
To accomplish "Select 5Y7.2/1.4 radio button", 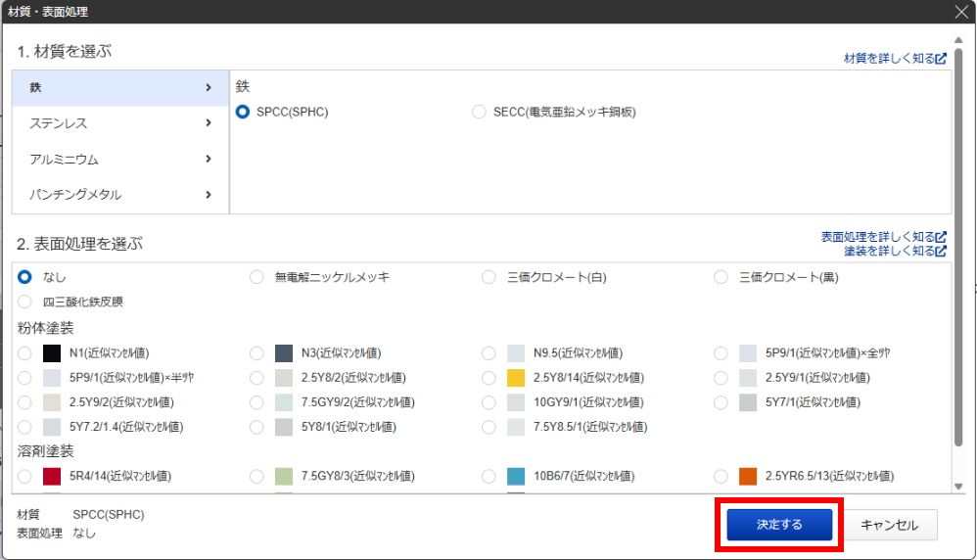I will coord(24,427).
